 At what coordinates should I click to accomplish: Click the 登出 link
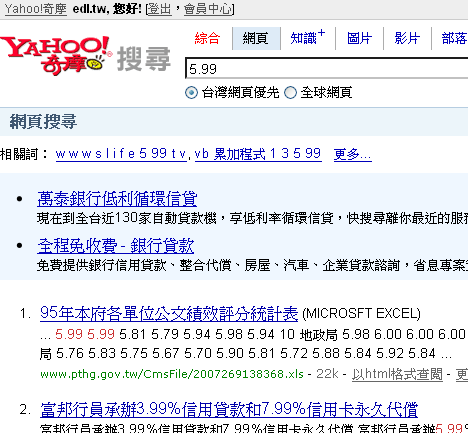tap(159, 9)
